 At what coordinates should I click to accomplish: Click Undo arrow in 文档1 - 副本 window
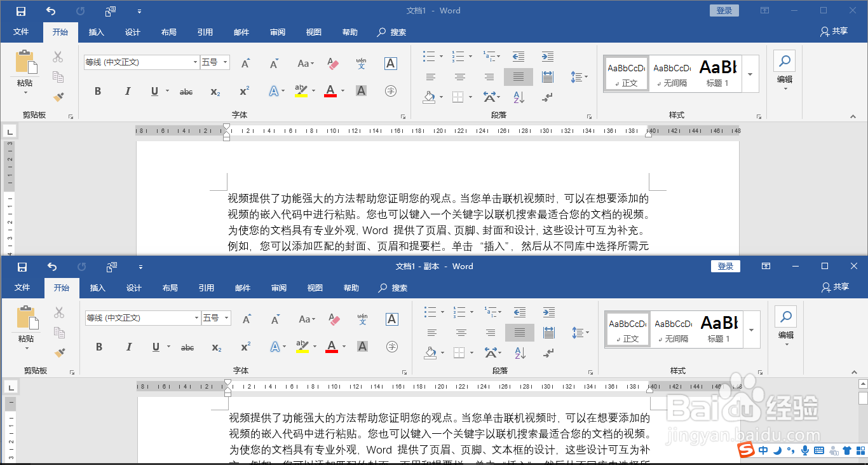[52, 267]
